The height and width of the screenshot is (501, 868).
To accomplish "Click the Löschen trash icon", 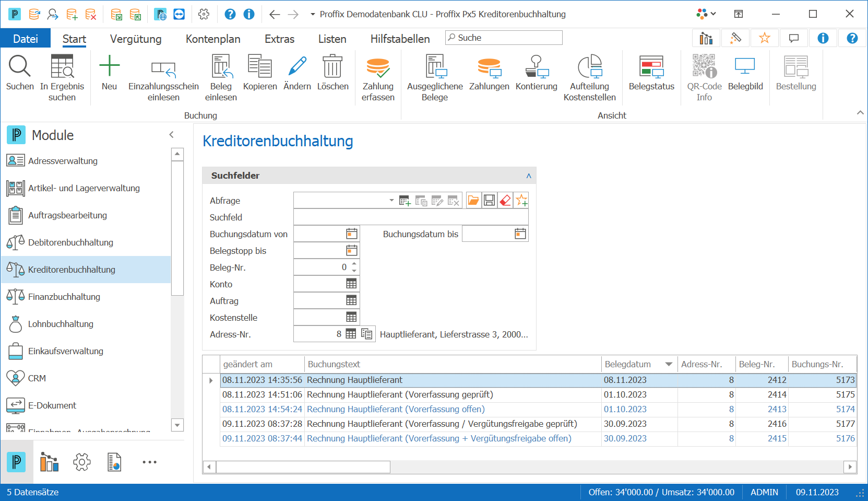I will coord(332,66).
